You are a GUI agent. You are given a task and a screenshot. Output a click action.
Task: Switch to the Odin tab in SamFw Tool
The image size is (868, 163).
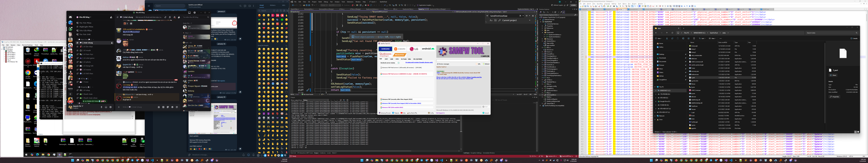coord(409,59)
